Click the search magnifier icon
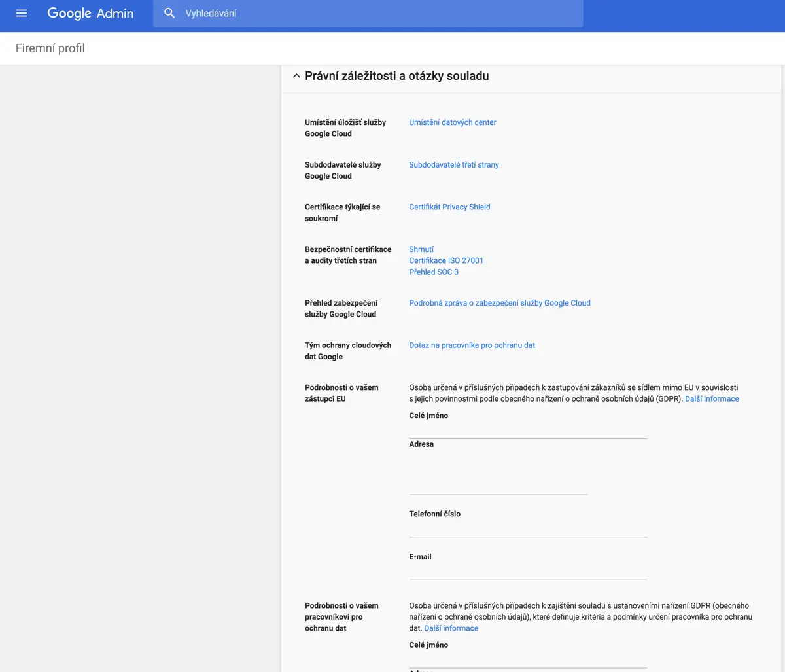The image size is (785, 672). point(169,13)
